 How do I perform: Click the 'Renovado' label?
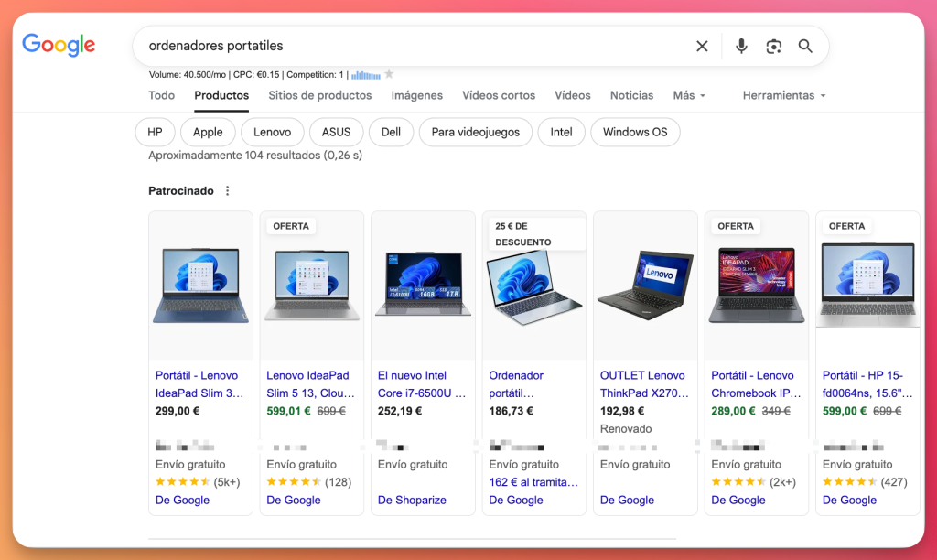[x=626, y=429]
